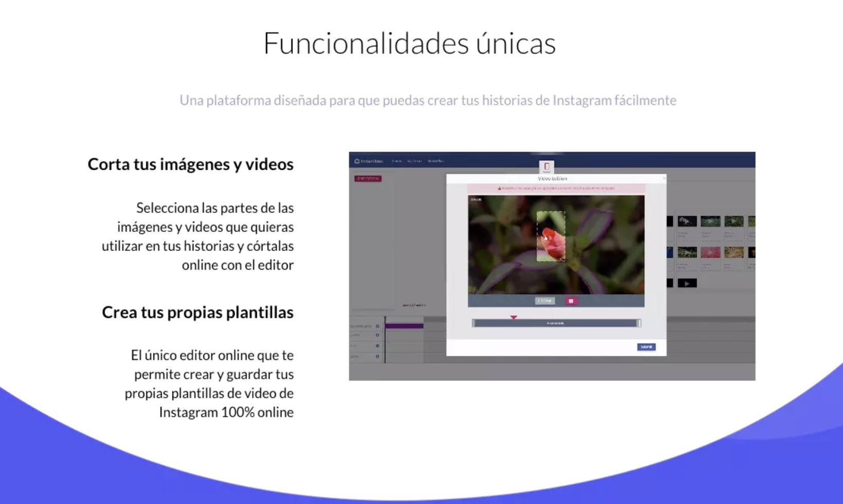
Task: Open settings for the Audio track
Action: point(377,356)
